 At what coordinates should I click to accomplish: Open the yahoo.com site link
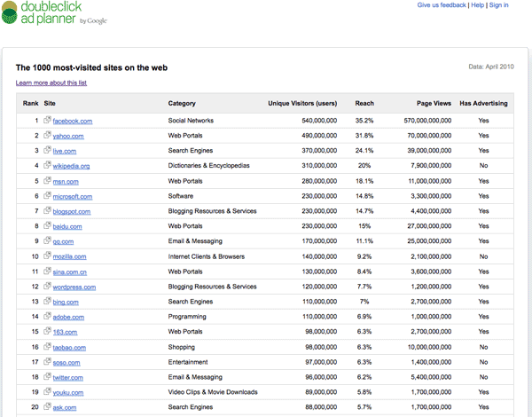coord(68,136)
